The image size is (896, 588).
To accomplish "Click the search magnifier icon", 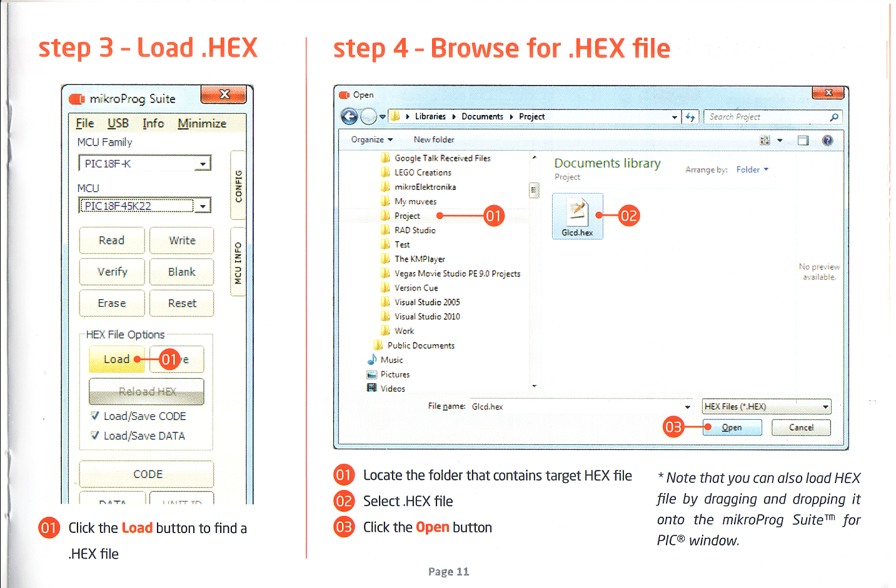I will tap(833, 117).
